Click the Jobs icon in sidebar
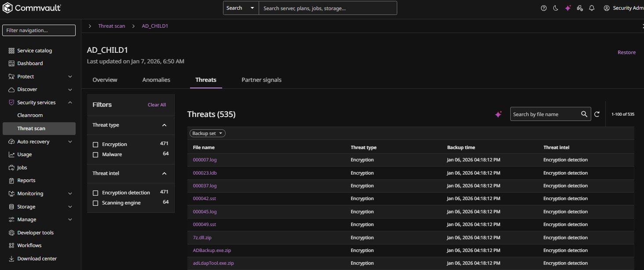This screenshot has width=644, height=270. (x=11, y=168)
